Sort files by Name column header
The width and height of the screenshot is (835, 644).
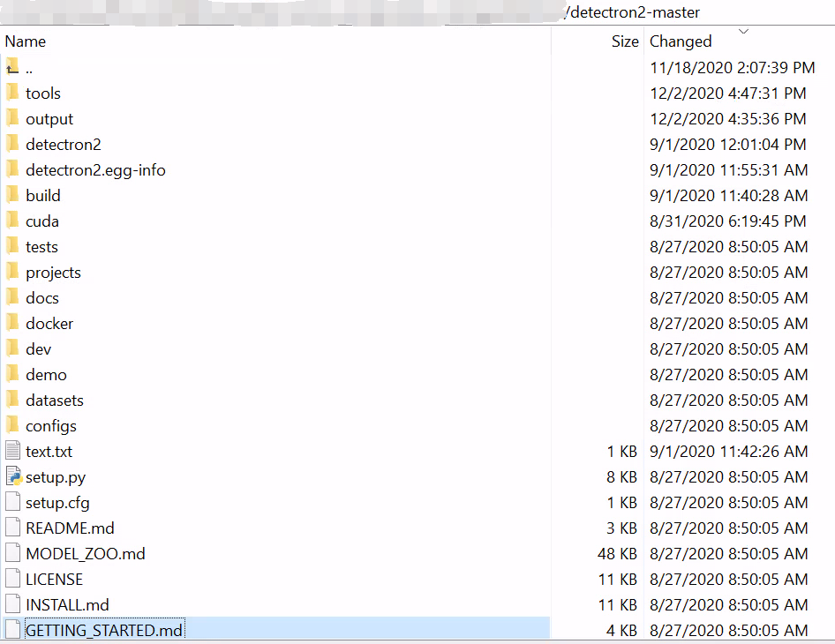pyautogui.click(x=26, y=41)
